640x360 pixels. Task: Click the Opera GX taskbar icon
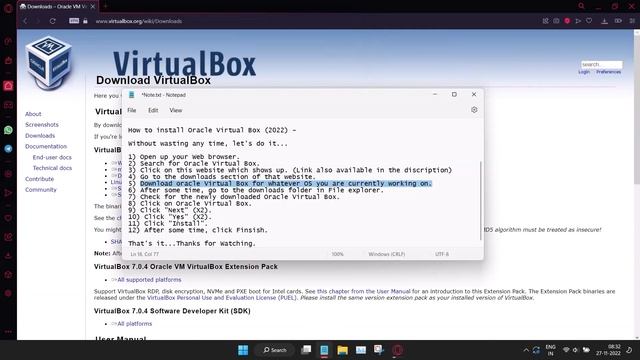(397, 350)
